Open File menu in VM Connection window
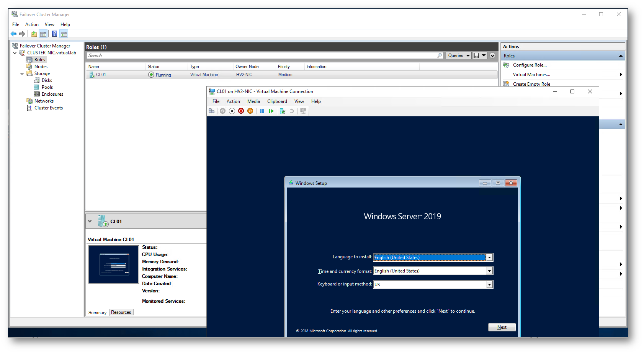 (216, 101)
